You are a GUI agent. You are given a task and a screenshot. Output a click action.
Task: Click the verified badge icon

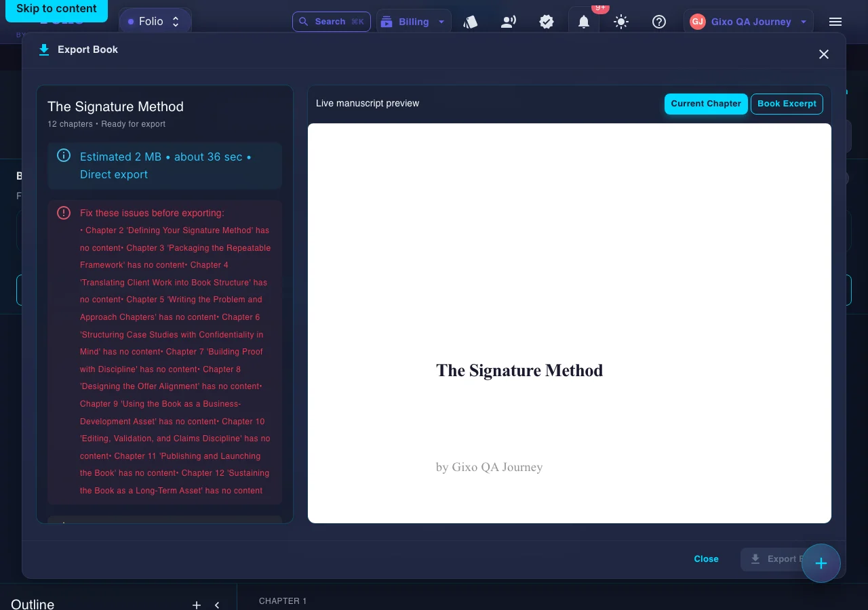(547, 22)
